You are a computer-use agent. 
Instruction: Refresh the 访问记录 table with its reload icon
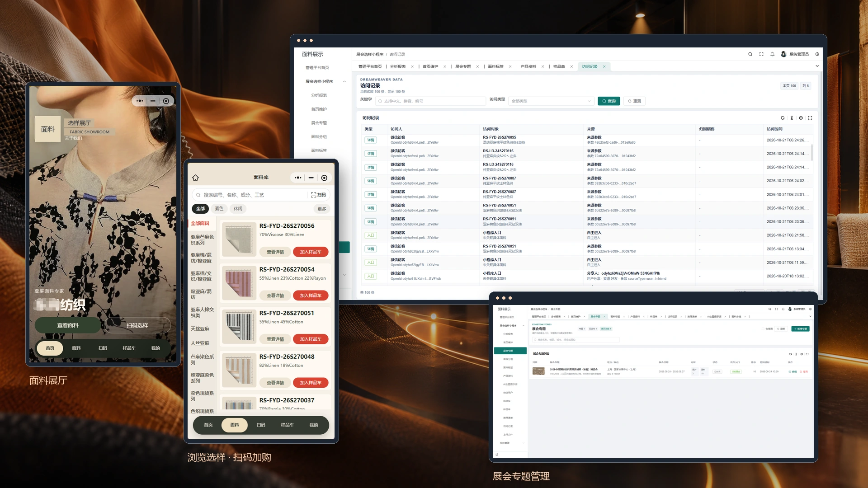(783, 118)
